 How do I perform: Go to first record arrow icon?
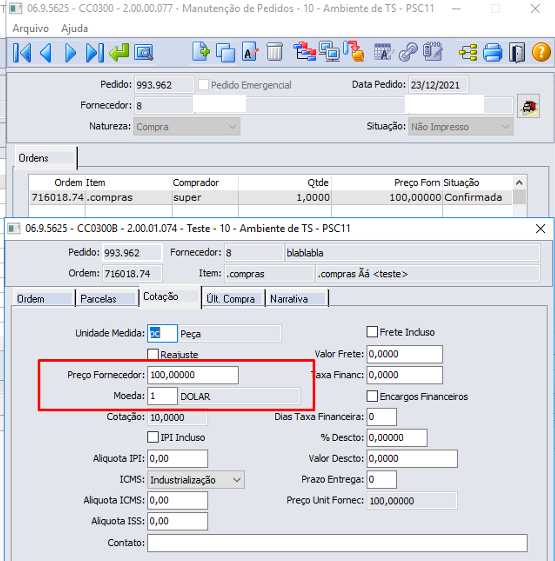[x=22, y=53]
